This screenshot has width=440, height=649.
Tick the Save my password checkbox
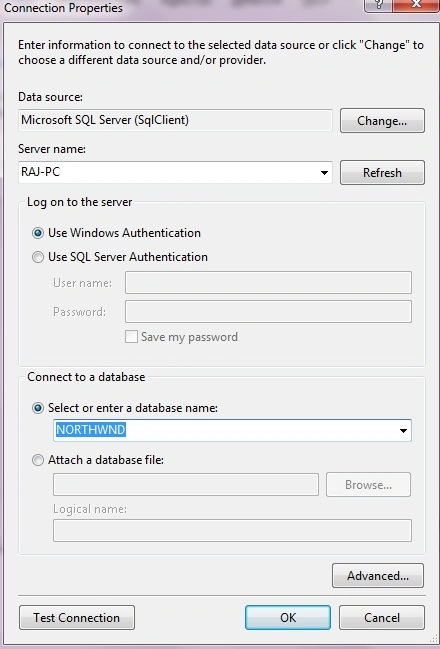coord(131,337)
